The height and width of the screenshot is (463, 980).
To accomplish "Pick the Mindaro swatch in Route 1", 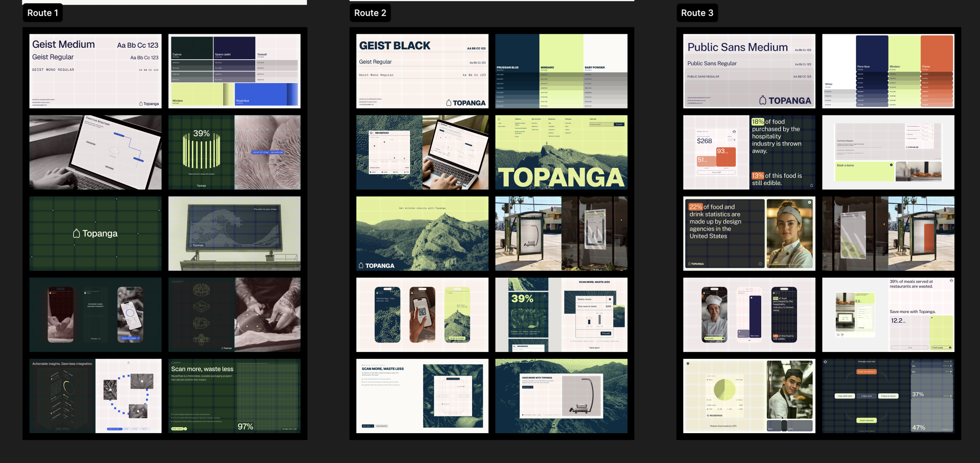I will coord(202,94).
